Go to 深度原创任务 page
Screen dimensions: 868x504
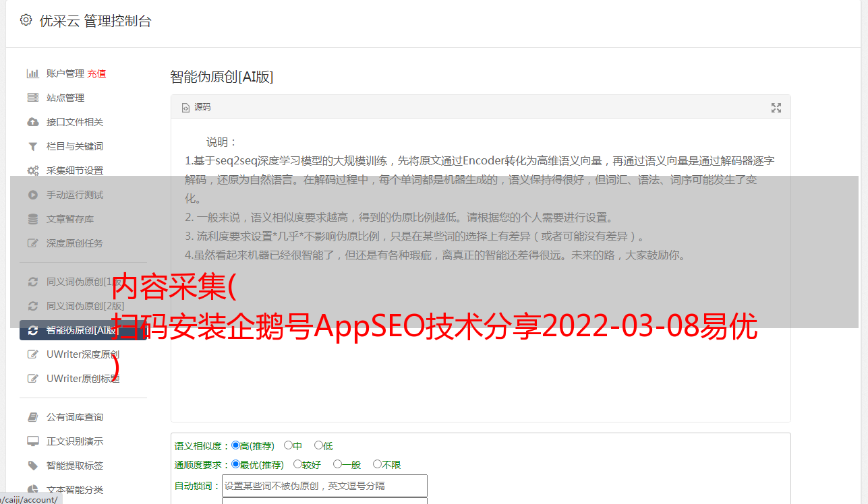75,243
